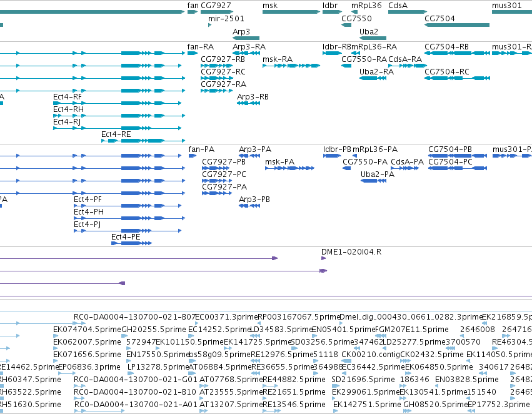
Task: Select the CG7927-PB protein label
Action: [x=224, y=162]
